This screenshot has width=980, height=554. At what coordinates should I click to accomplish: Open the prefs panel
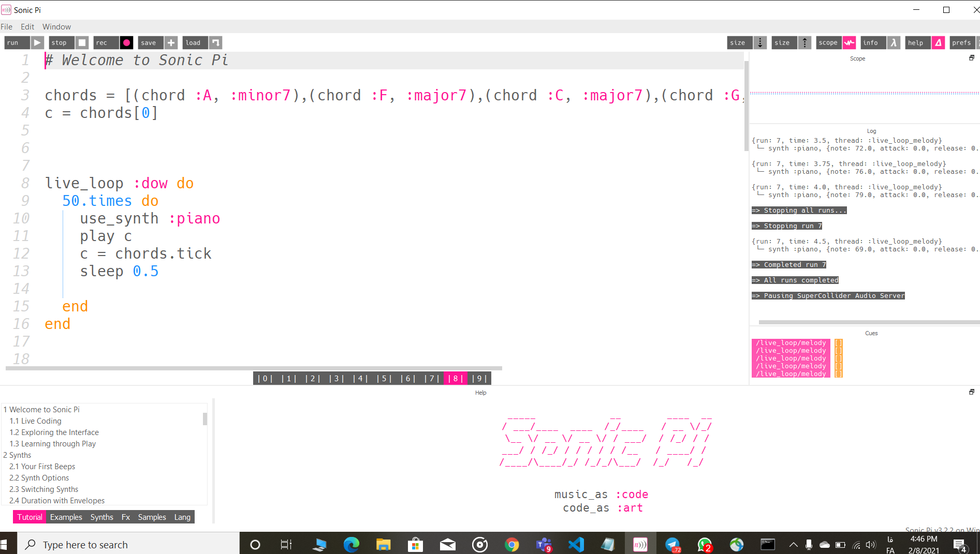(x=964, y=43)
